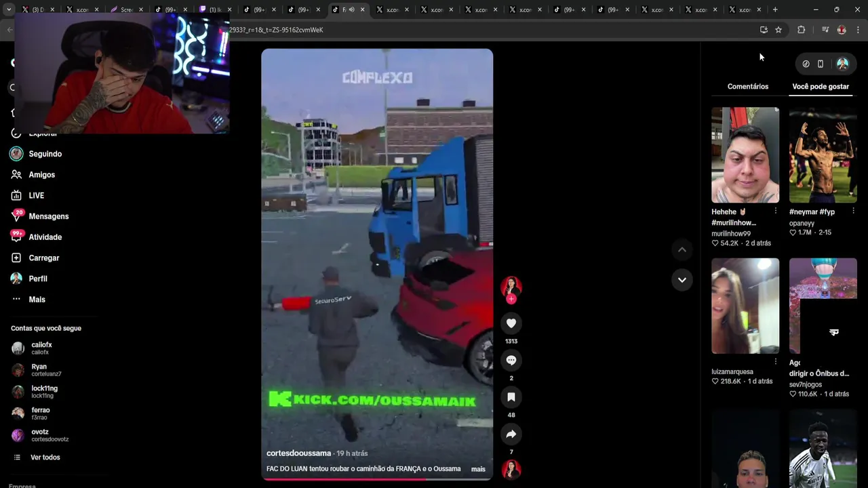Open comments via the speech bubble icon

click(x=511, y=360)
